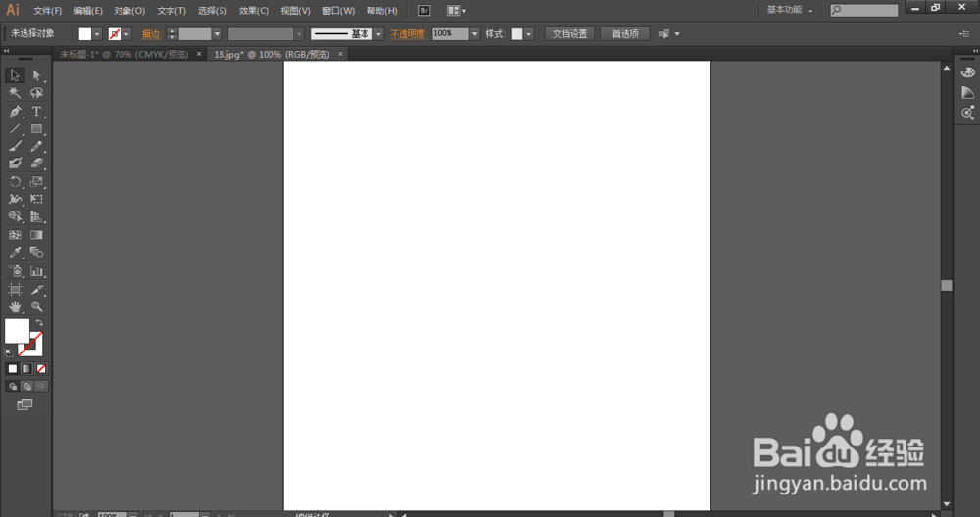Select the Free Transform tool
The width and height of the screenshot is (980, 517).
(x=37, y=199)
